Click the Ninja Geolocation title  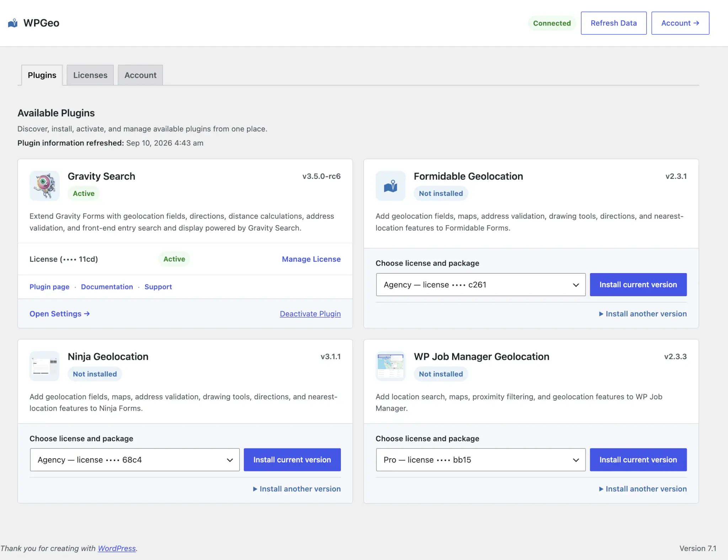(108, 356)
